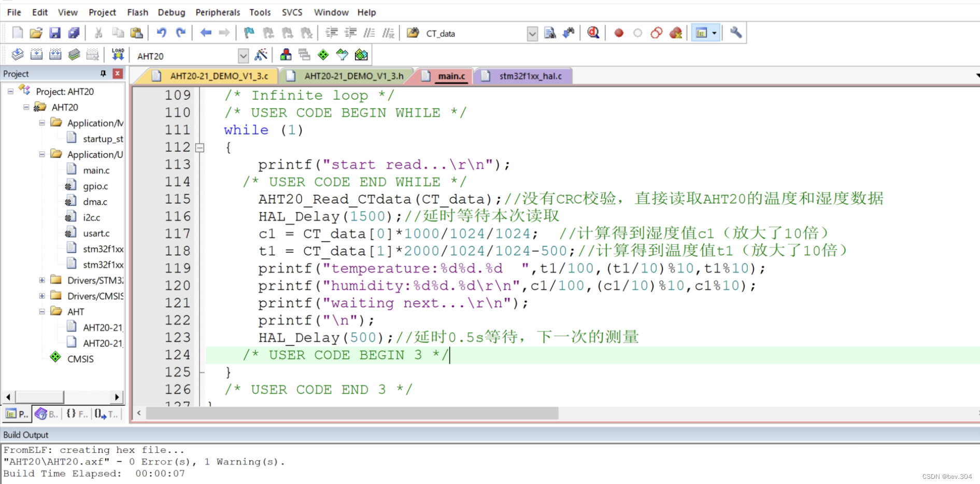Open Configuration wrench icon
This screenshot has width=980, height=484.
735,33
